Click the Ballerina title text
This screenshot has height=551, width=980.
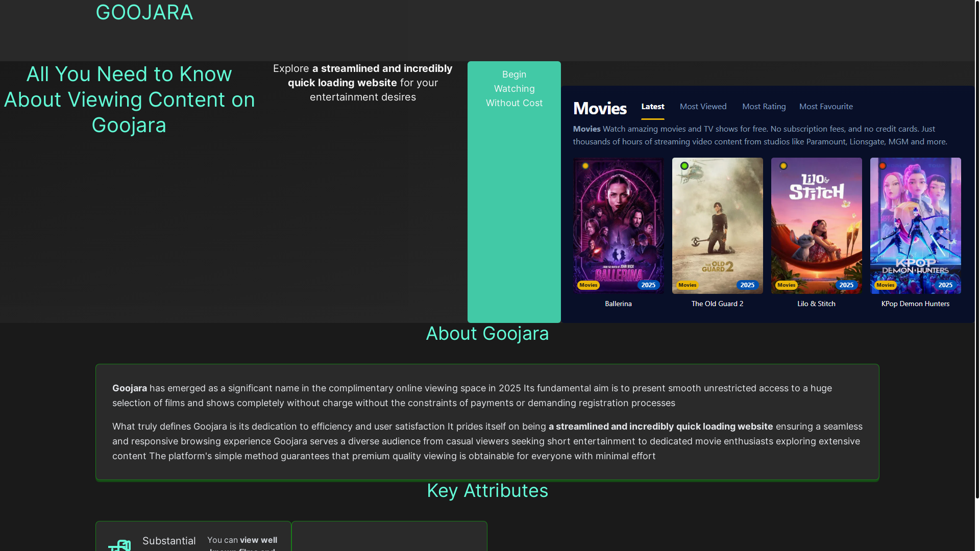pos(618,304)
